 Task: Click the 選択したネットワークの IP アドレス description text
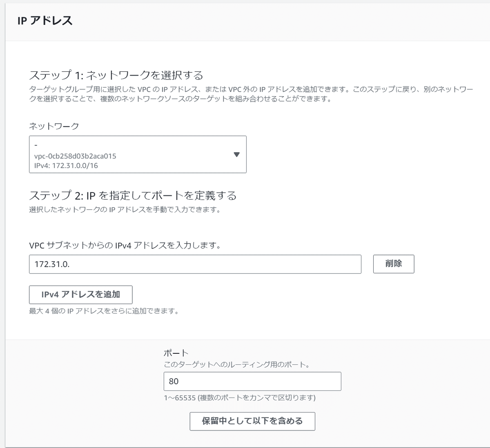point(125,210)
